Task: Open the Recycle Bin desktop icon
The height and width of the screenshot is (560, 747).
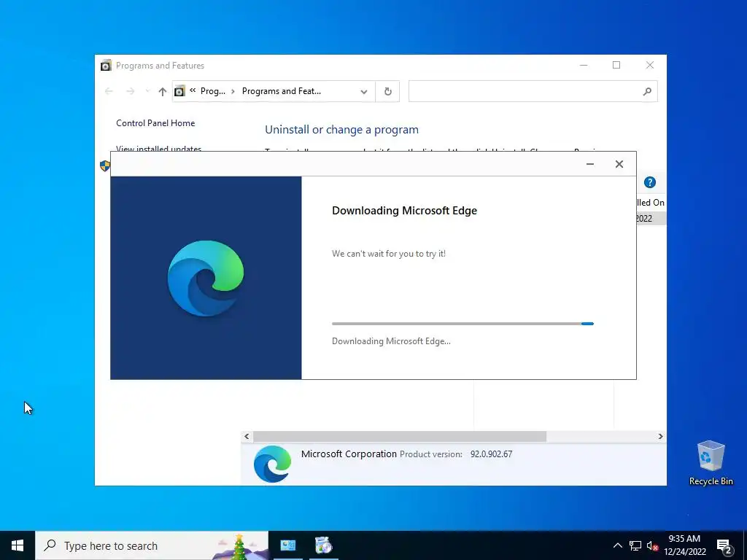Action: (711, 463)
